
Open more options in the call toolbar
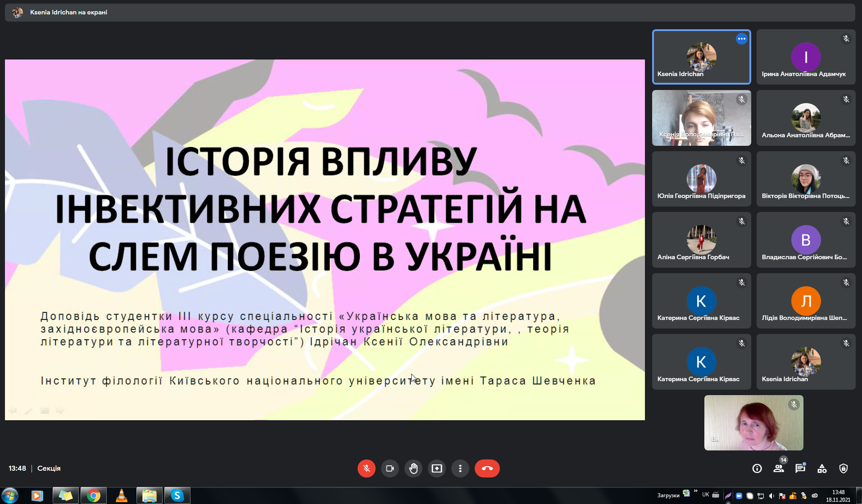pyautogui.click(x=460, y=468)
